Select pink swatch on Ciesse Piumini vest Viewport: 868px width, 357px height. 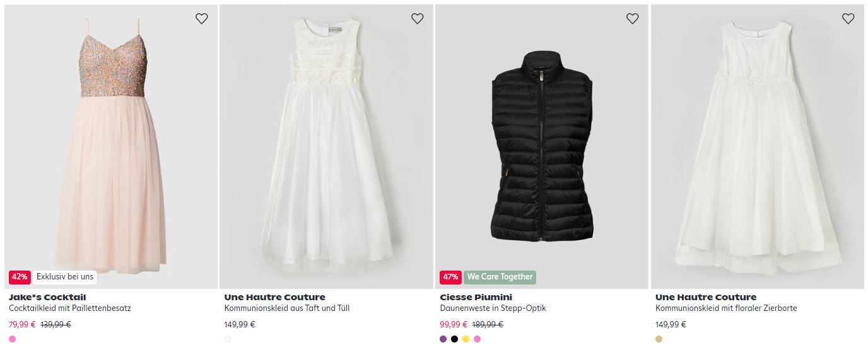pyautogui.click(x=478, y=339)
